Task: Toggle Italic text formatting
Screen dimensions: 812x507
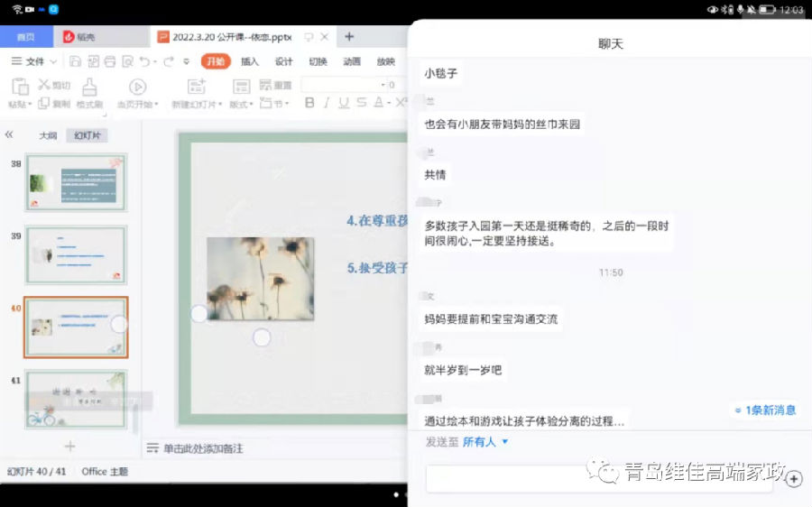Action: 327,103
